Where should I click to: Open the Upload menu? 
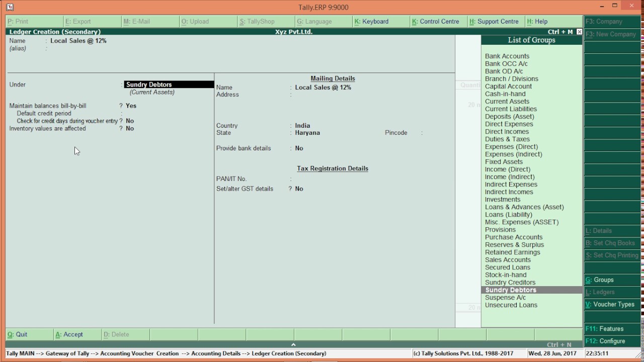(208, 22)
